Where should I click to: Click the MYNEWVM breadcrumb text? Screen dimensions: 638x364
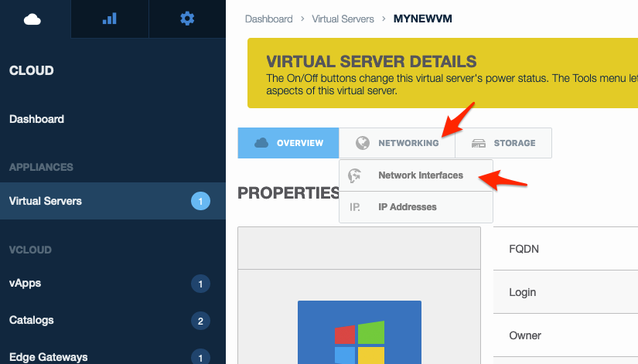coord(422,19)
